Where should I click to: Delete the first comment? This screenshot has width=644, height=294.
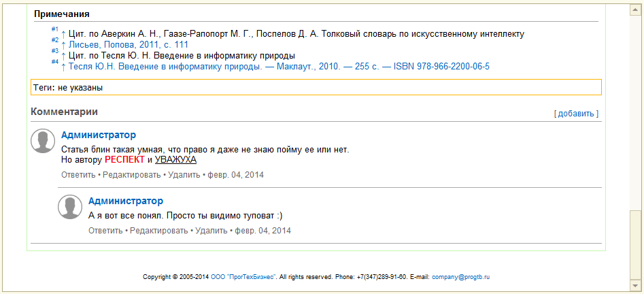tap(184, 175)
